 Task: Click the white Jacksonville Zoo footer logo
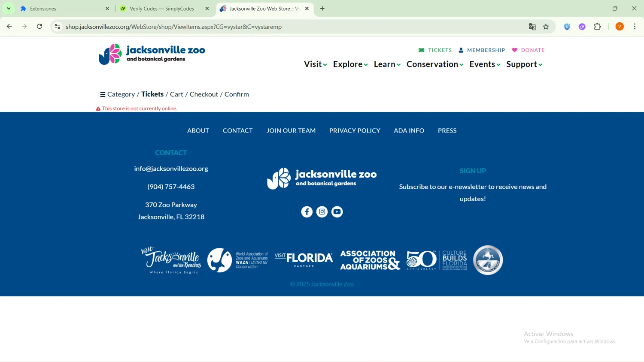(322, 178)
